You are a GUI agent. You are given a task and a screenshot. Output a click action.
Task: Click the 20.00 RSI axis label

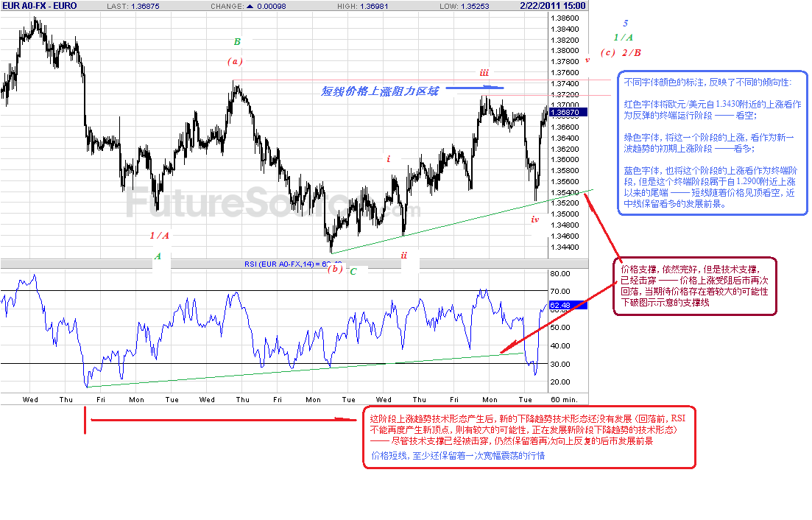pos(560,382)
